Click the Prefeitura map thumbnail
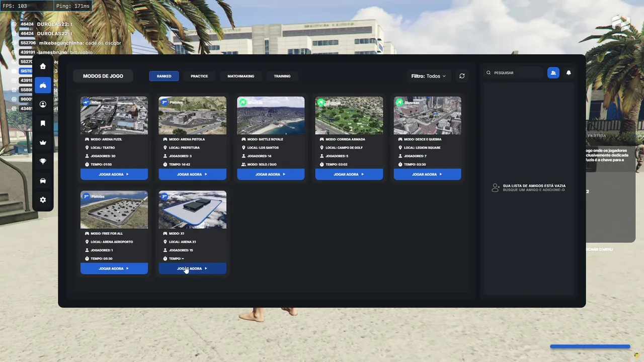 click(x=192, y=116)
